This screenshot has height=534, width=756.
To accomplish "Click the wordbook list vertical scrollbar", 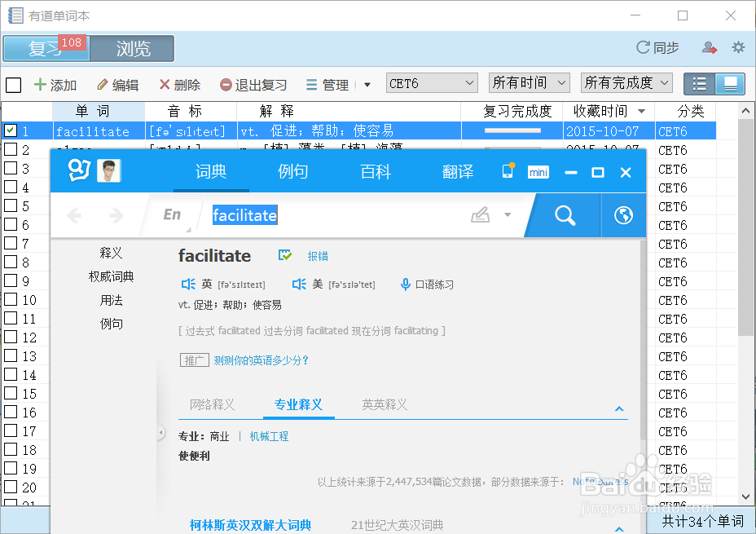I will pyautogui.click(x=745, y=227).
